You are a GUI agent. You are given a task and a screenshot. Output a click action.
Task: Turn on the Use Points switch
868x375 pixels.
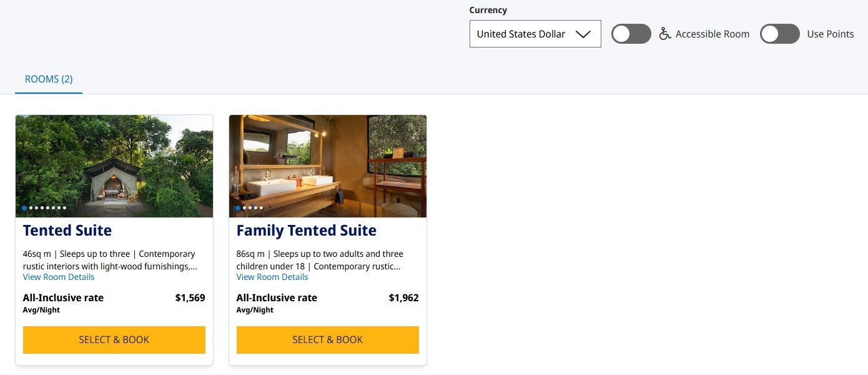point(779,34)
